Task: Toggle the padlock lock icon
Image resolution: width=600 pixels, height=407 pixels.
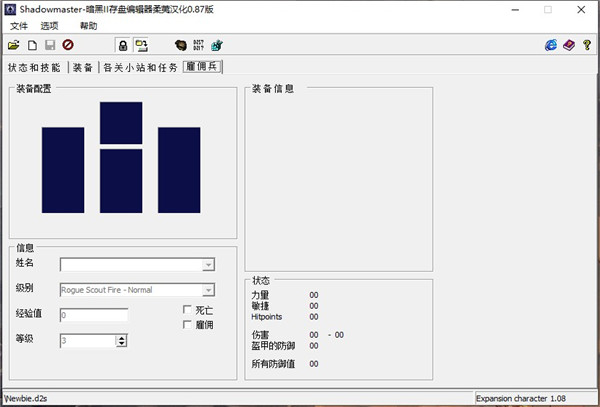Action: [123, 46]
